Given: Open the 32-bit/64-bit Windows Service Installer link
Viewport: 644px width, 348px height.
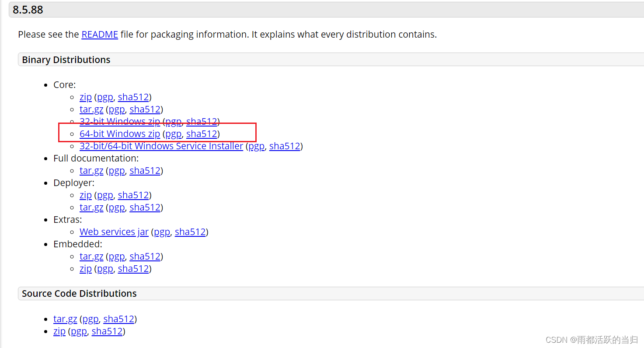Looking at the screenshot, I should coord(161,146).
